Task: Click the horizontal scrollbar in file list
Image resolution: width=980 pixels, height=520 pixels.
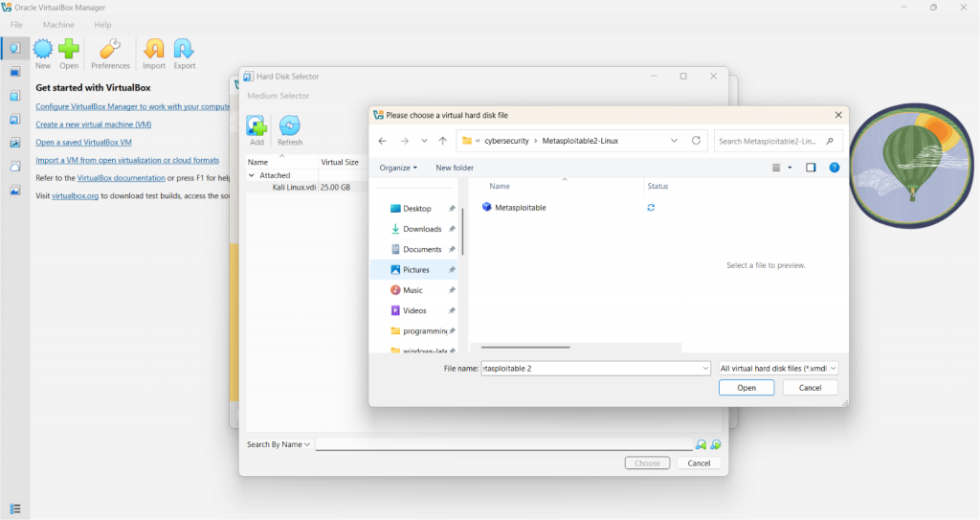Action: 525,348
